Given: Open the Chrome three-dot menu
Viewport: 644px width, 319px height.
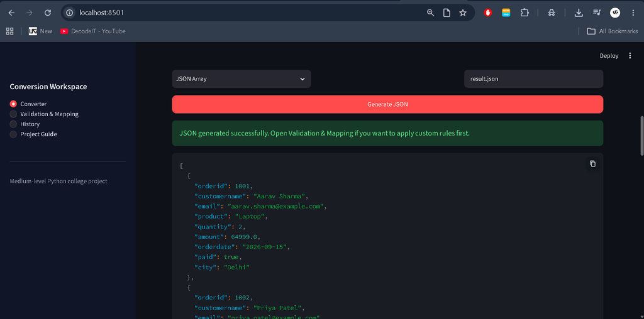Looking at the screenshot, I should (633, 13).
